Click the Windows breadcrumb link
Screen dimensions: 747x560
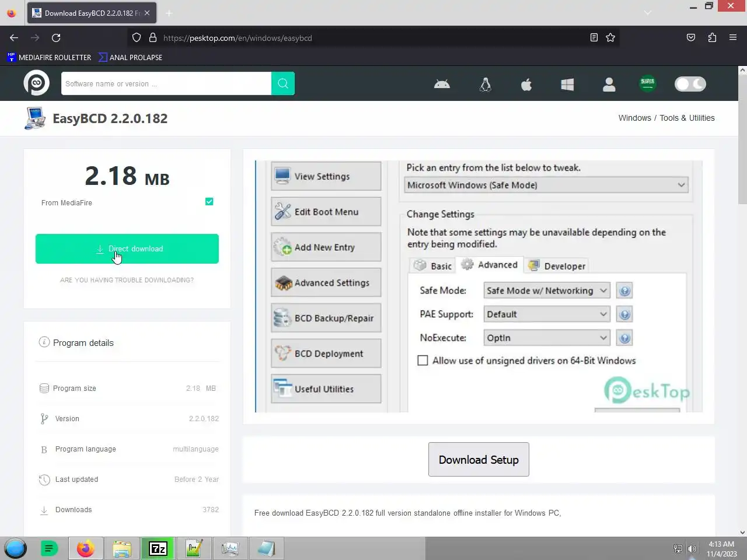pos(634,118)
